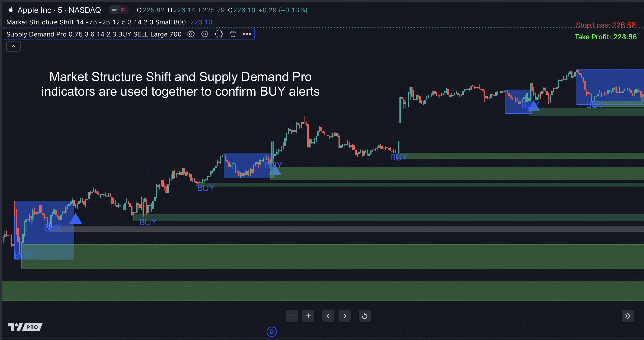
Task: Toggle the gray dash status pill
Action: 114,10
